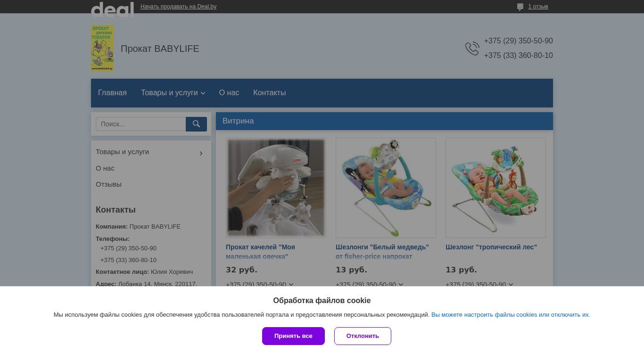
Task: Click sidebar phone +375 (33) 360-80-10
Action: pos(128,260)
